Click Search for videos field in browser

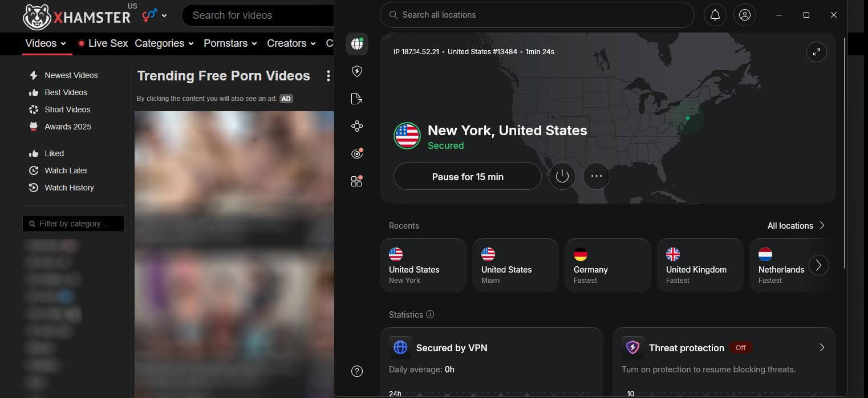tap(258, 15)
